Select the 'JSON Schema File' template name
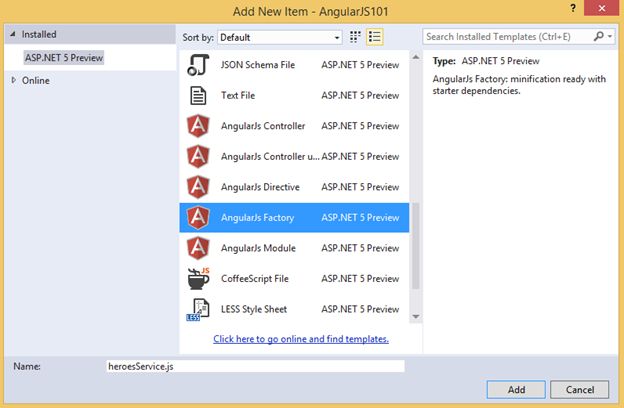This screenshot has height=408, width=624. point(258,65)
